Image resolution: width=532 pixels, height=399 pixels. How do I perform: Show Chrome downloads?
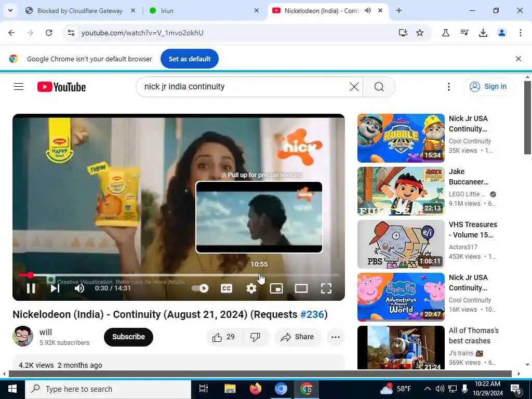(483, 33)
